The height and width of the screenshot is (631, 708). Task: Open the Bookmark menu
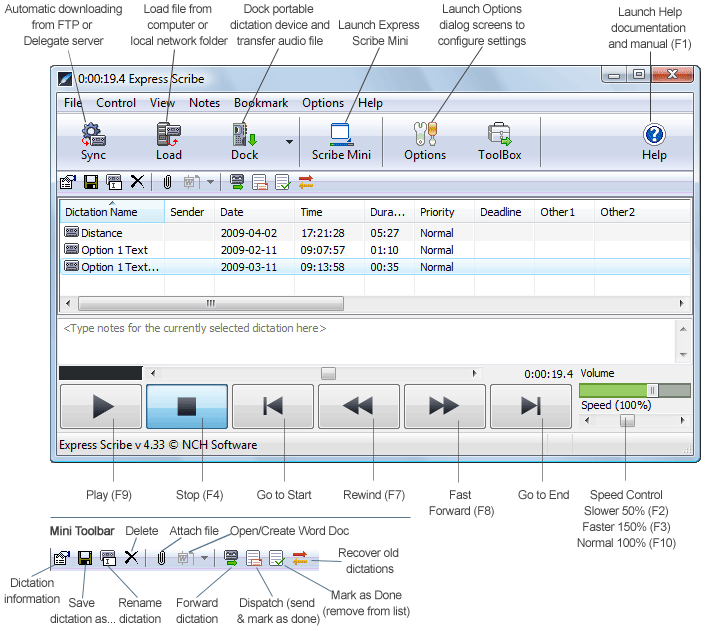click(260, 103)
